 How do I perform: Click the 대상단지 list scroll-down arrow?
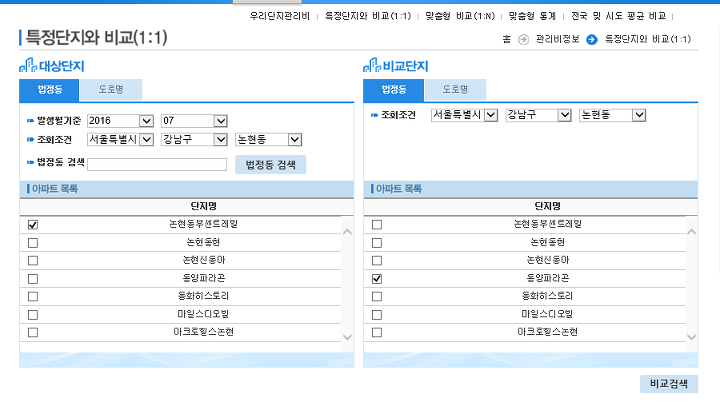click(348, 337)
